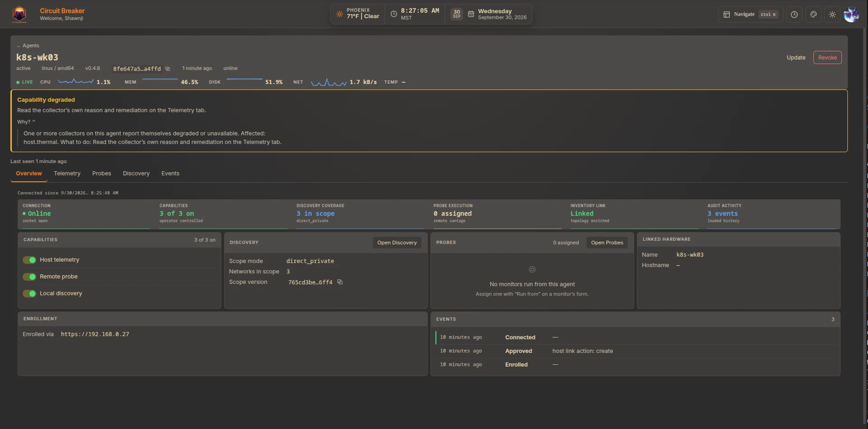Click the 3 events audit activity card
Viewport: 868px width, 429px height.
point(772,214)
